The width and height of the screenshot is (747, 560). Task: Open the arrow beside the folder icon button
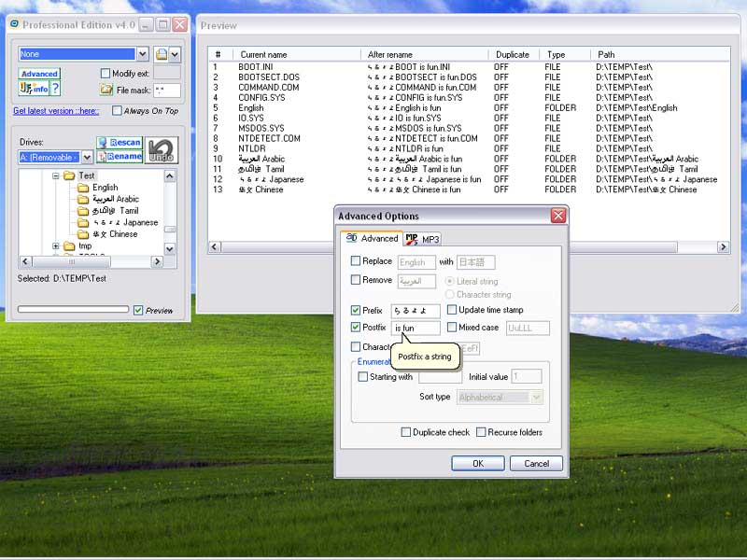pos(175,54)
